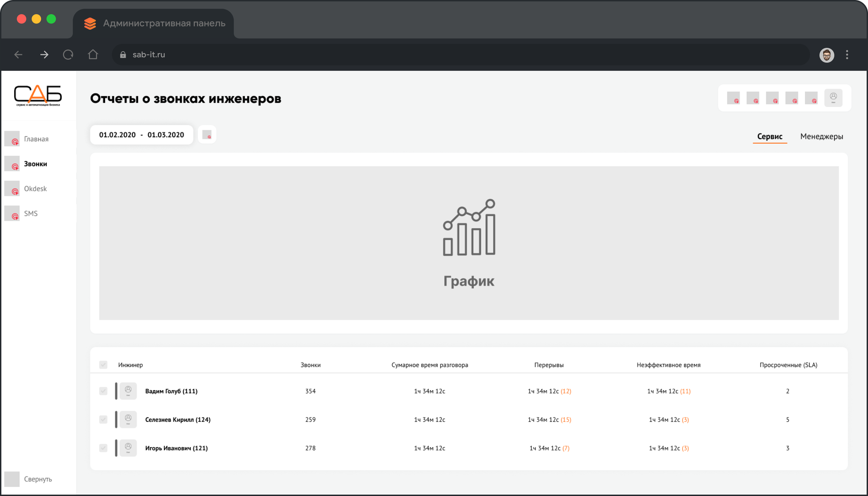The width and height of the screenshot is (868, 496).
Task: Toggle the select-all checkbox in table header
Action: [103, 365]
